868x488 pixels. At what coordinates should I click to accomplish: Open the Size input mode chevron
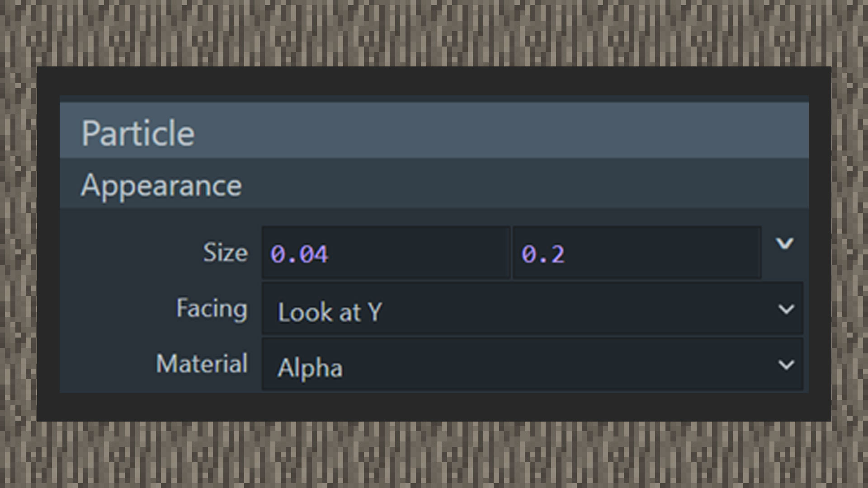point(784,244)
